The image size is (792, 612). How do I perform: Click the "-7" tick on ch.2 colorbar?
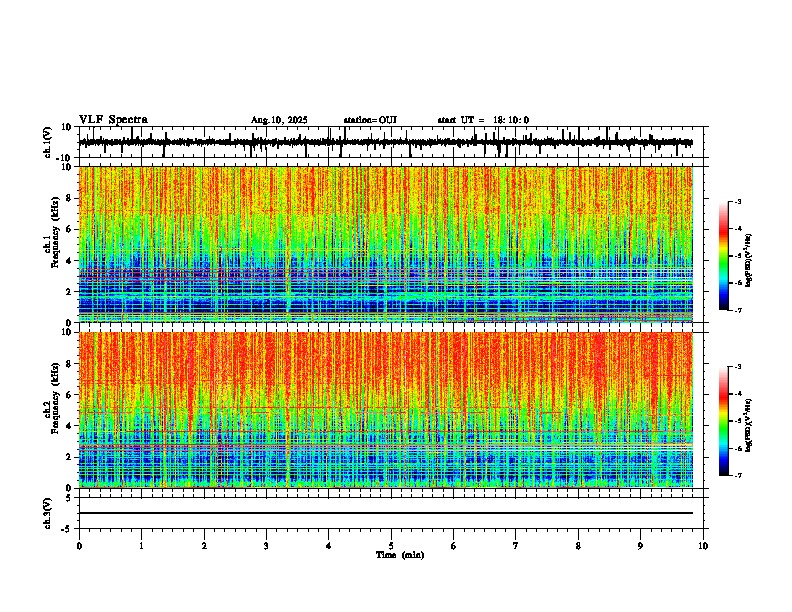738,475
